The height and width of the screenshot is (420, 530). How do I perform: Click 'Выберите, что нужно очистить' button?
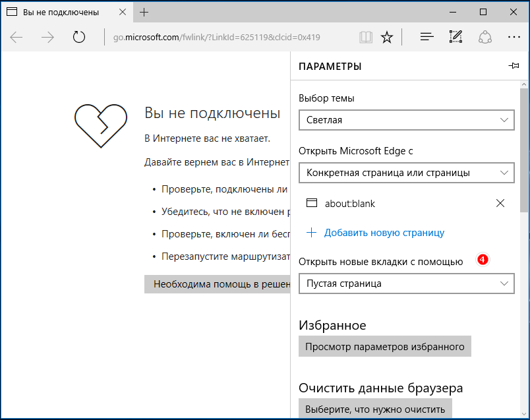375,409
